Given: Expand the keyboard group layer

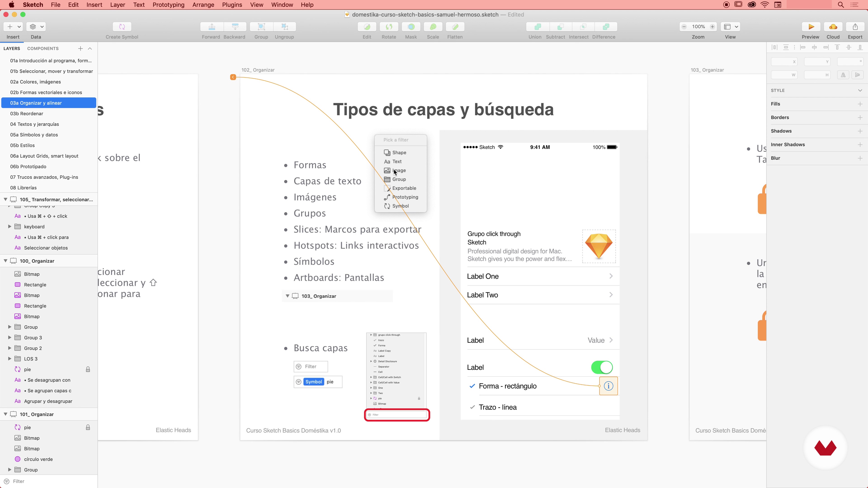Looking at the screenshot, I should tap(10, 227).
